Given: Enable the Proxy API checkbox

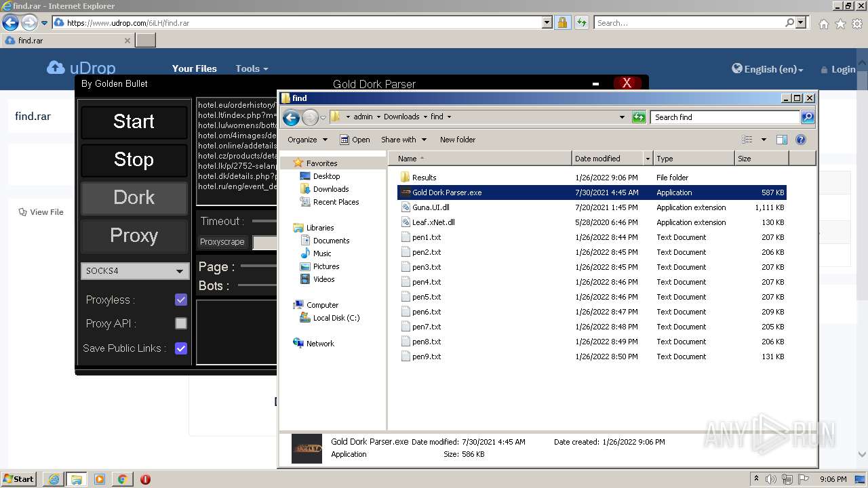Looking at the screenshot, I should pyautogui.click(x=180, y=324).
